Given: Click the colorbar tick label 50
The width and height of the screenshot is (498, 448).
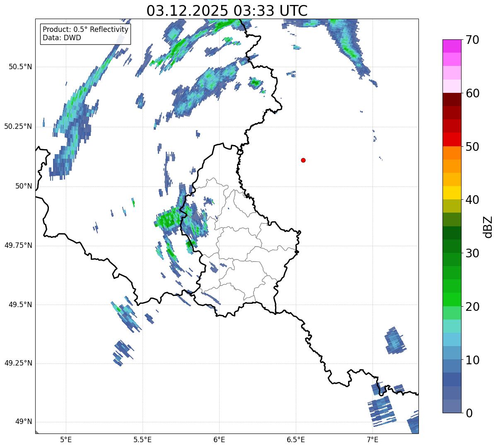Looking at the screenshot, I should (472, 147).
